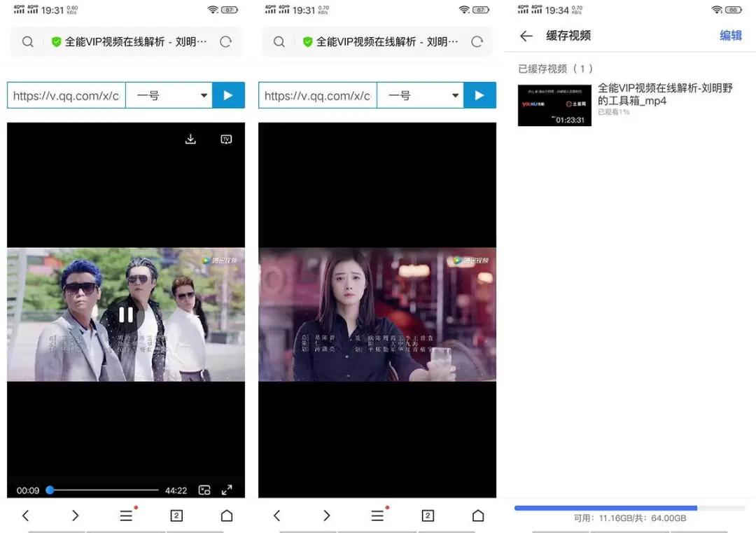Tap the Youku video thumbnail showing 01:23:31

coord(554,105)
